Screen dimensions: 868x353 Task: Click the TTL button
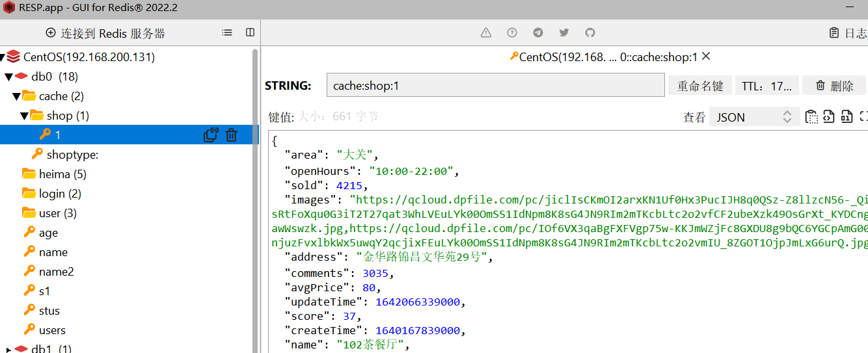766,85
